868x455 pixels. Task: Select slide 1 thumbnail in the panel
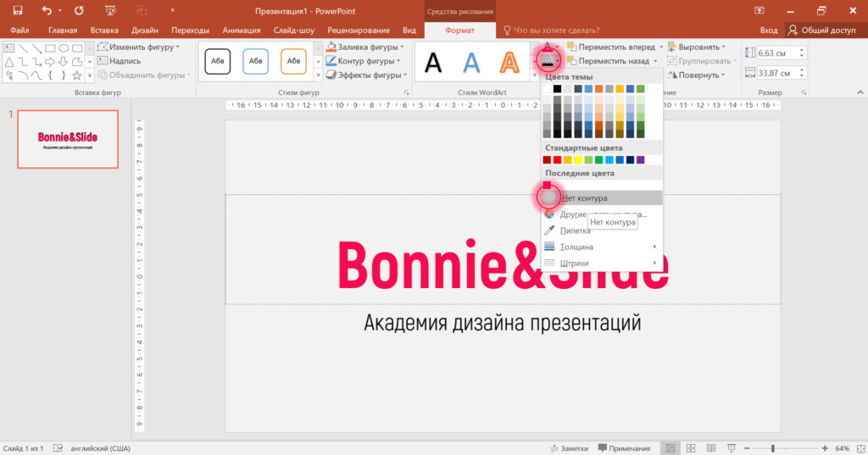(68, 139)
